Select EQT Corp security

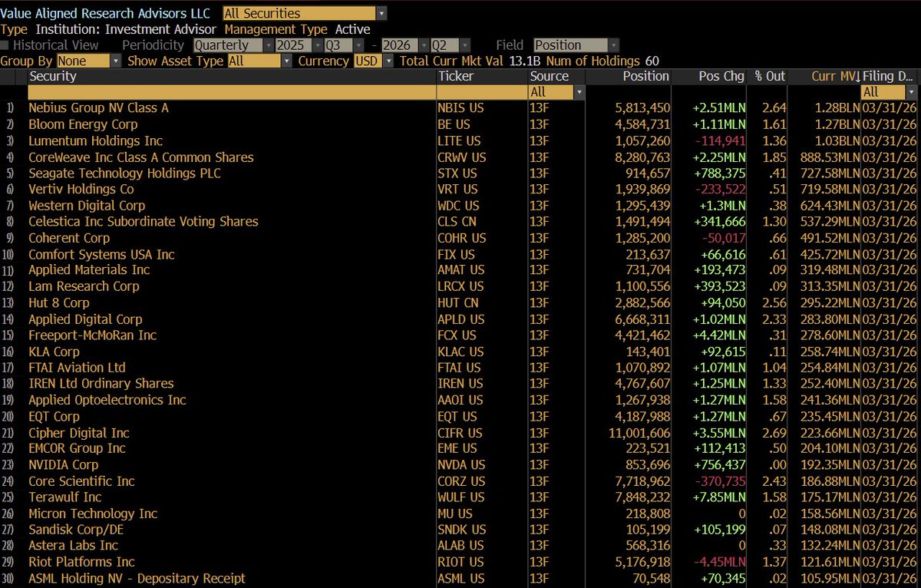(x=54, y=416)
